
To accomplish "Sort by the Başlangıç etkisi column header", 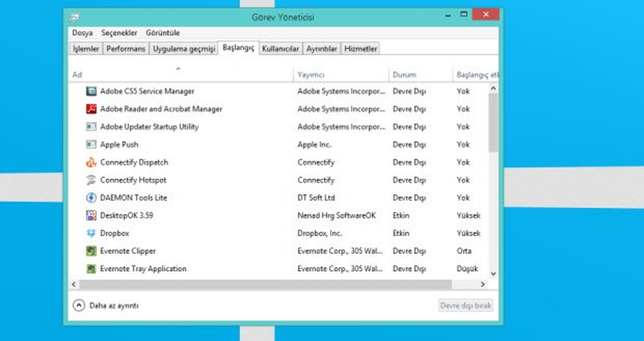I will [475, 75].
